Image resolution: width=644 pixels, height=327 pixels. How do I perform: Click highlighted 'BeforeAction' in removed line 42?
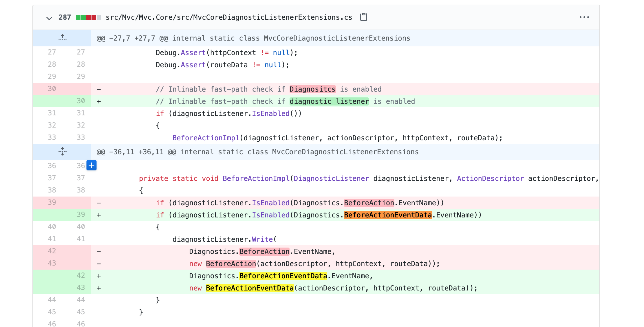coord(264,251)
